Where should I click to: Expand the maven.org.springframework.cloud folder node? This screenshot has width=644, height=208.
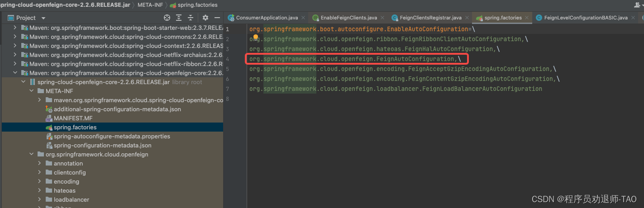pyautogui.click(x=39, y=100)
